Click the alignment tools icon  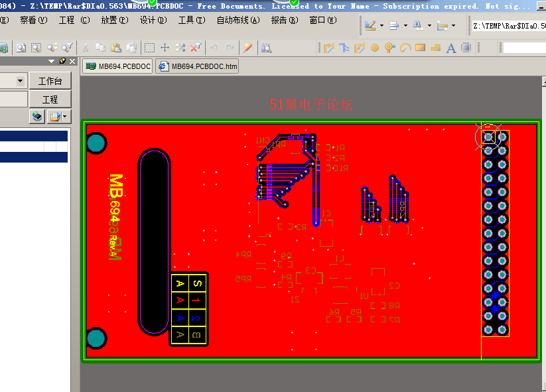(x=394, y=25)
